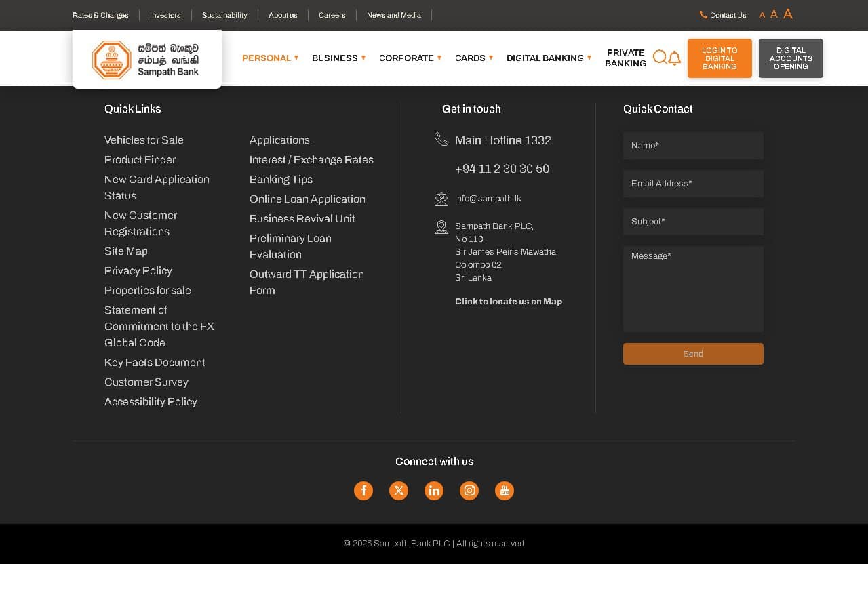
Task: Click into the Message text area
Action: (693, 289)
